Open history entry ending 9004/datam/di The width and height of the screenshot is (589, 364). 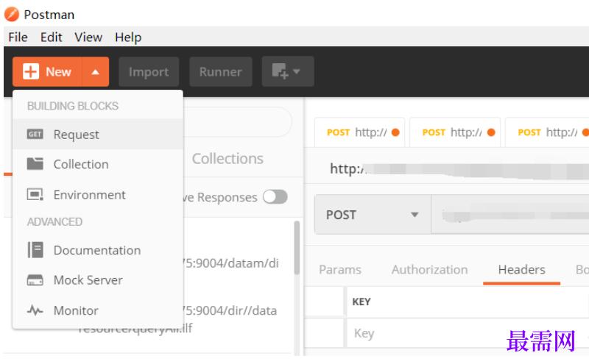coord(230,263)
